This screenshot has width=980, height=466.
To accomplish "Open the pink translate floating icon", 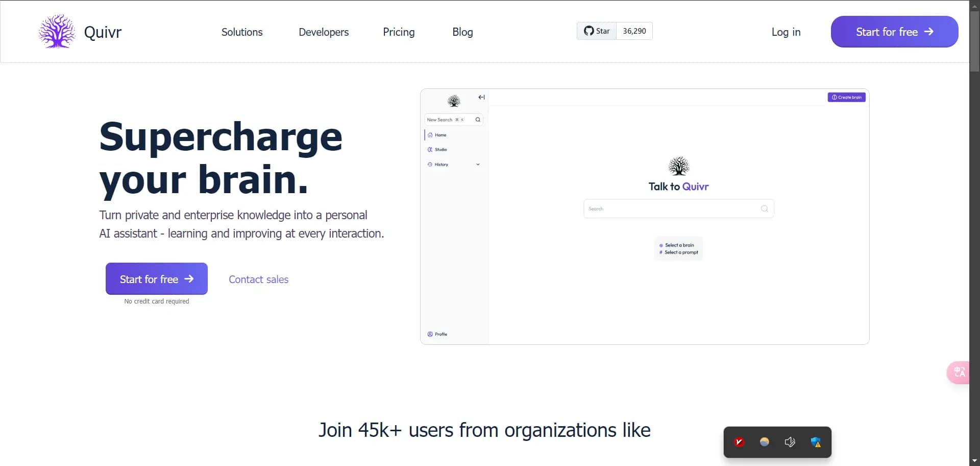I will click(959, 372).
